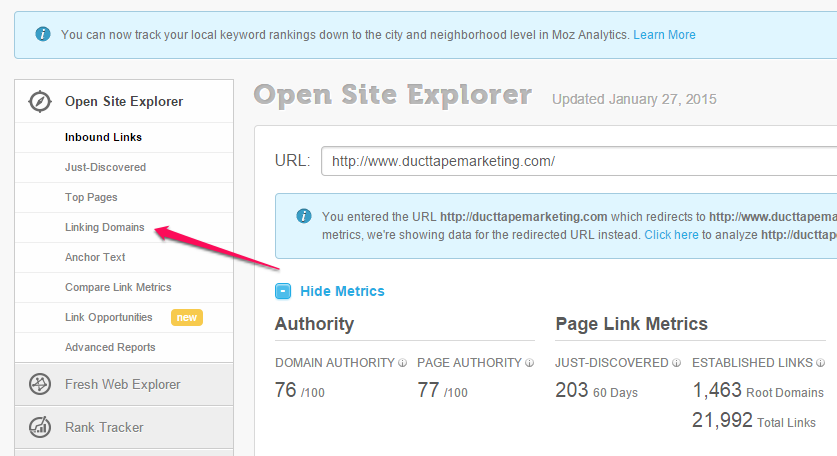The width and height of the screenshot is (837, 456).
Task: Click the Open Site Explorer sidebar header
Action: 124,101
